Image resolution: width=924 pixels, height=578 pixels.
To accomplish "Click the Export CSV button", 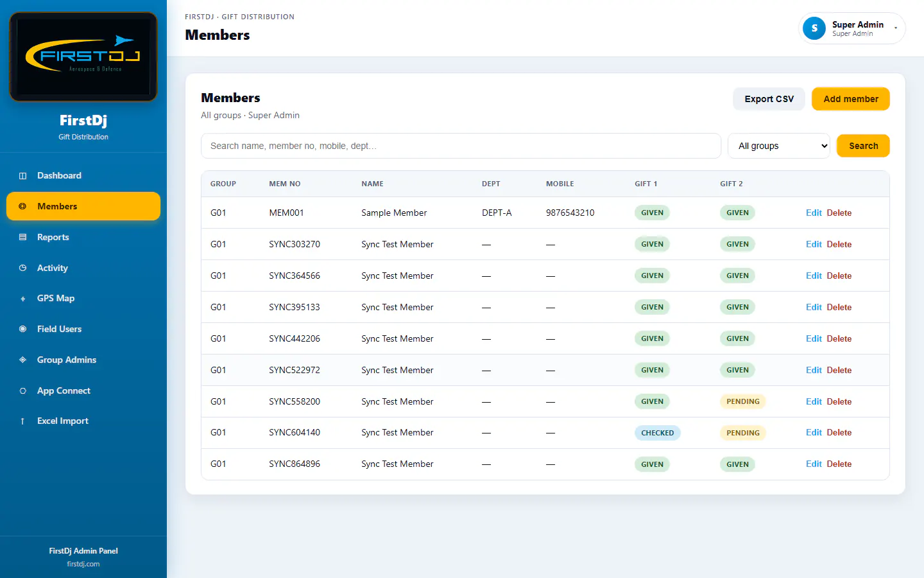I will 769,99.
